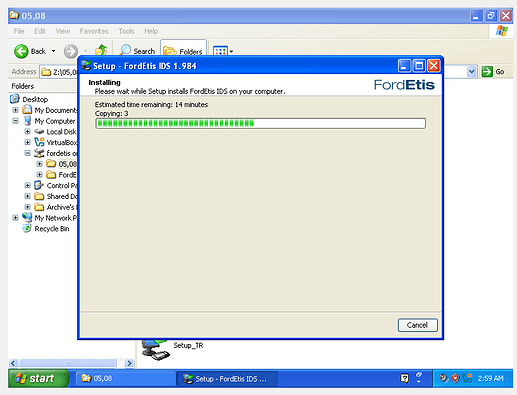
Task: Click the Local Disk drive icon
Action: pyautogui.click(x=39, y=131)
